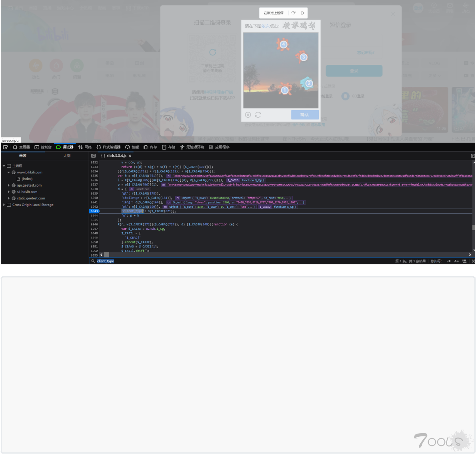Close the login dialog with X

(x=393, y=14)
